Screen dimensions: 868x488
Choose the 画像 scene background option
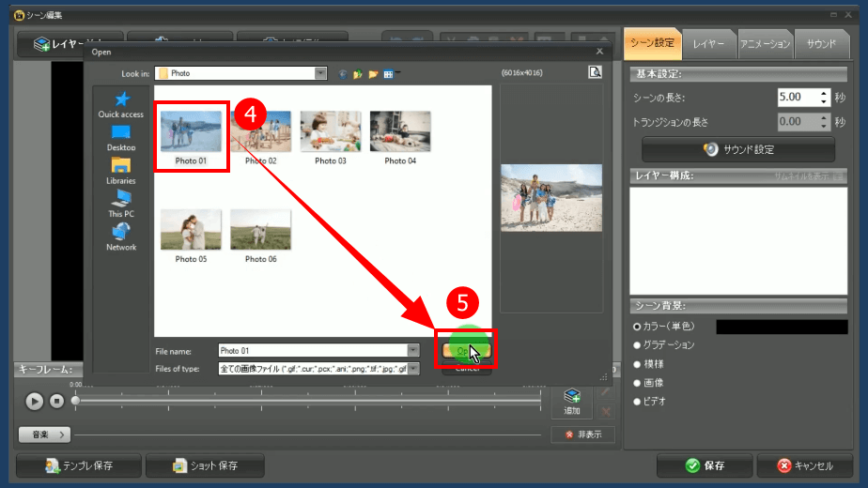[x=637, y=383]
